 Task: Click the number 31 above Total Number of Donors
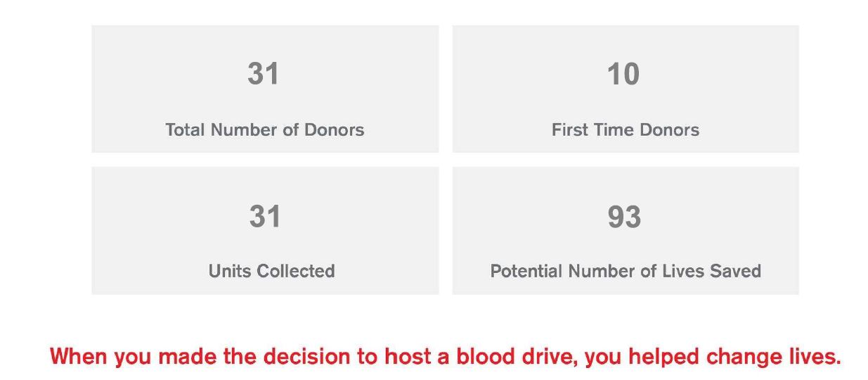tap(264, 74)
